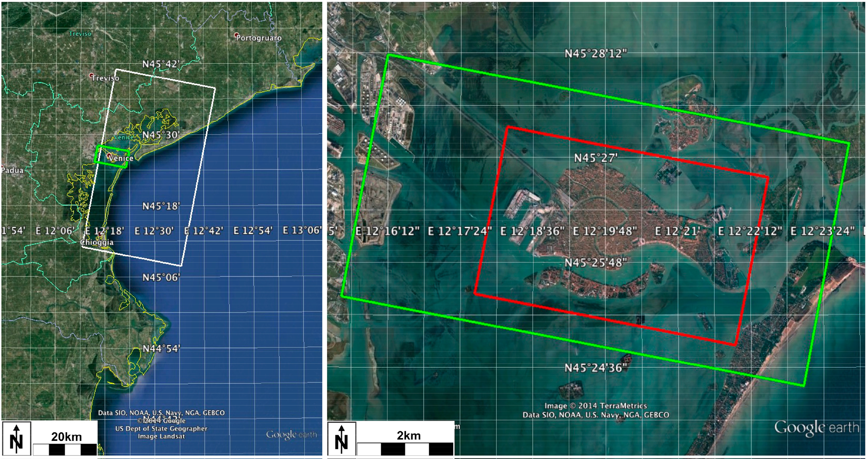Click the red Venice place marker

pyautogui.click(x=109, y=155)
